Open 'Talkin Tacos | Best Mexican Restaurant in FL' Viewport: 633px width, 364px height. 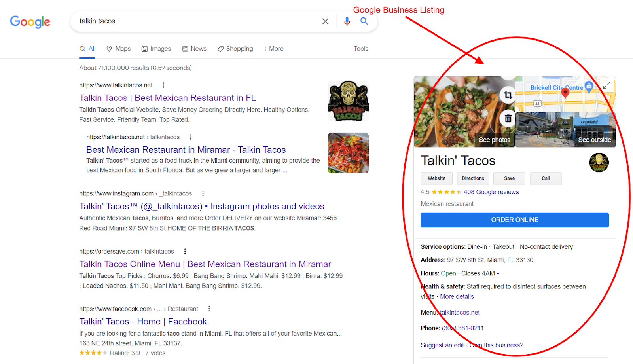tap(167, 98)
